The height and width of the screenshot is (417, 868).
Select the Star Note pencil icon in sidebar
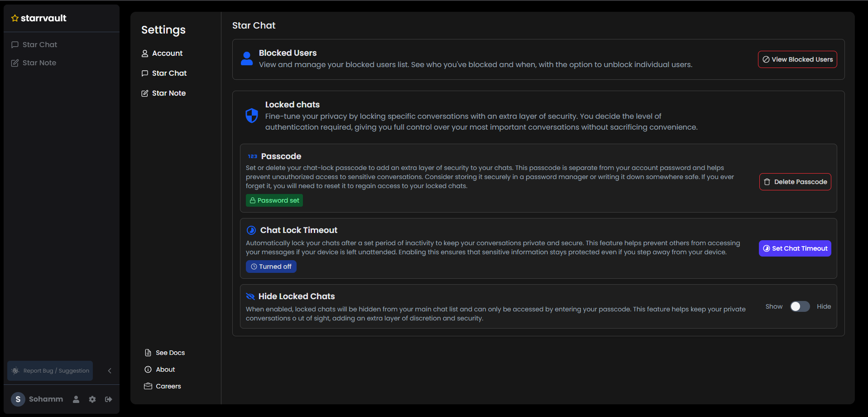(x=15, y=63)
